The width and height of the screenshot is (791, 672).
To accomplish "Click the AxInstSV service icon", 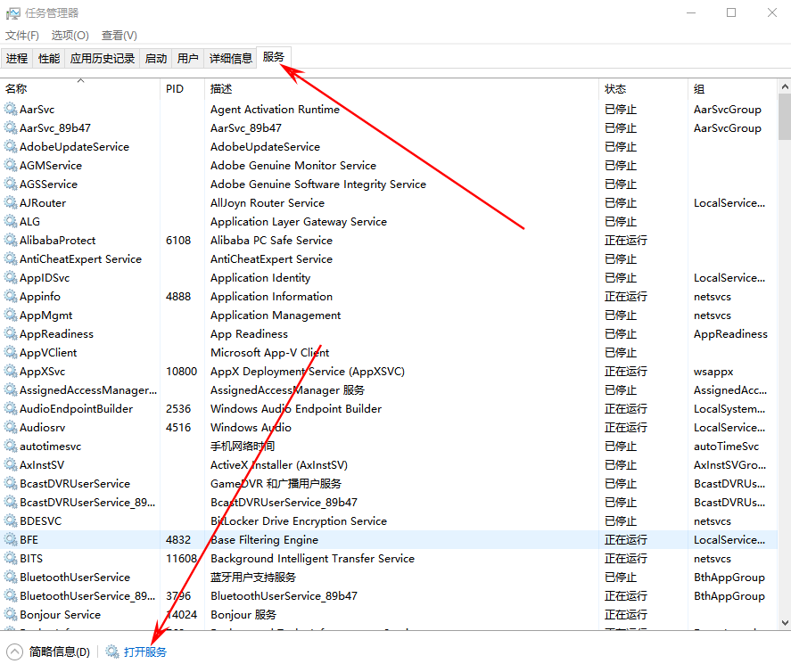I will [11, 464].
